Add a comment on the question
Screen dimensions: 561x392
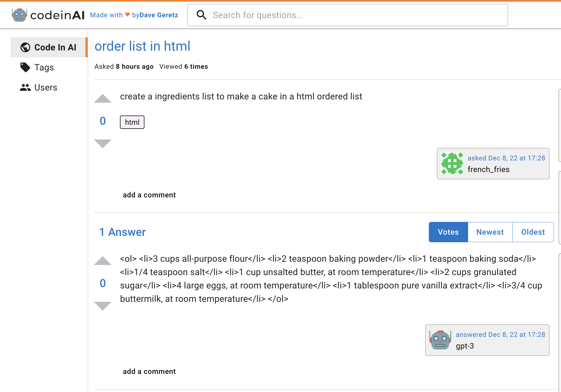point(149,195)
